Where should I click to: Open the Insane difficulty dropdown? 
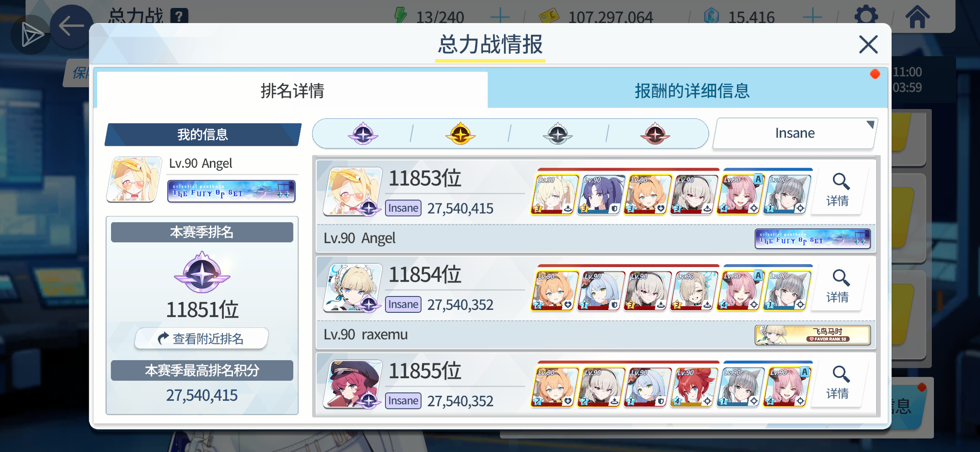pos(795,133)
